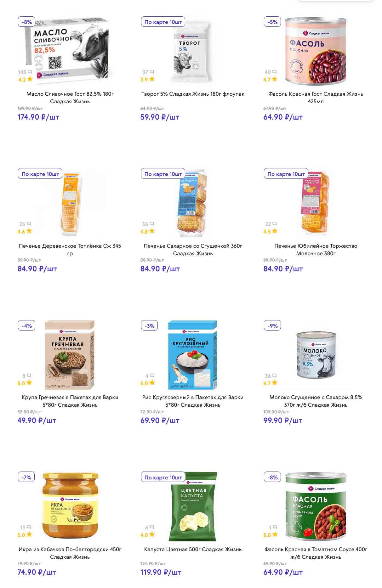The height and width of the screenshot is (588, 382).
Task: Click the Крупа Гречневая box image
Action: pyautogui.click(x=70, y=355)
